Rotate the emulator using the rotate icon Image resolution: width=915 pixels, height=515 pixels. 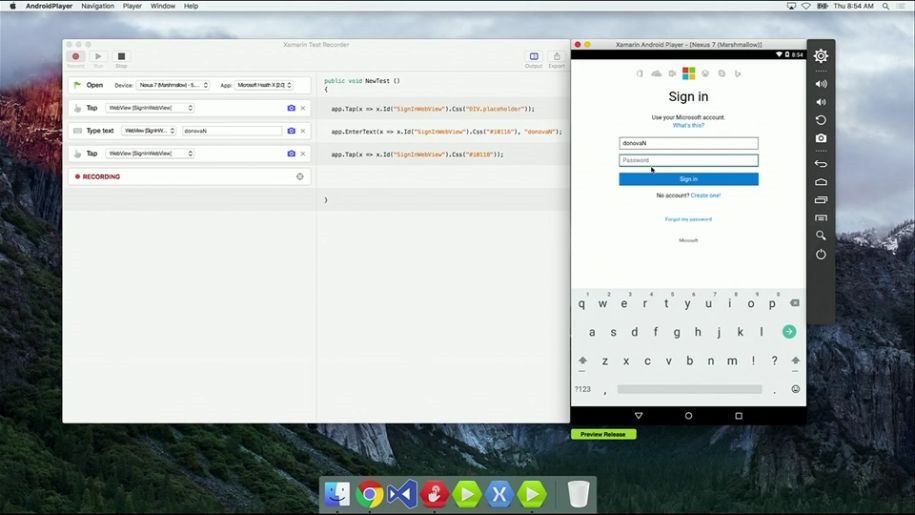pos(821,120)
